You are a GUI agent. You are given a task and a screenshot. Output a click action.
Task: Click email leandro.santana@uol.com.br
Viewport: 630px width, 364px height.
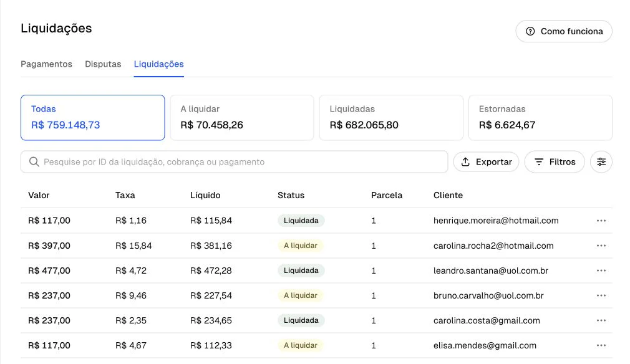click(491, 271)
